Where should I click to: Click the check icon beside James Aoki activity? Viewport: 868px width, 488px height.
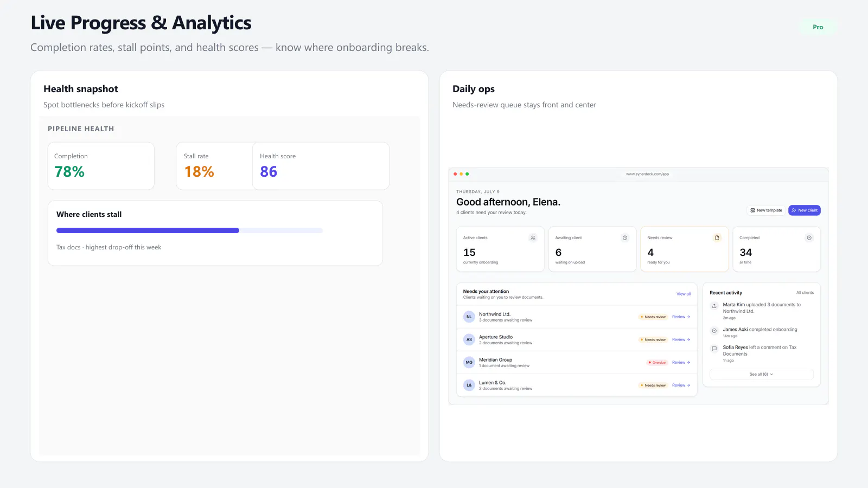pyautogui.click(x=714, y=330)
